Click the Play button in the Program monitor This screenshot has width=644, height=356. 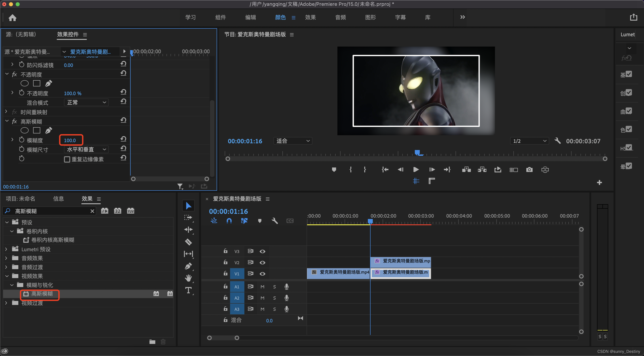pyautogui.click(x=416, y=170)
